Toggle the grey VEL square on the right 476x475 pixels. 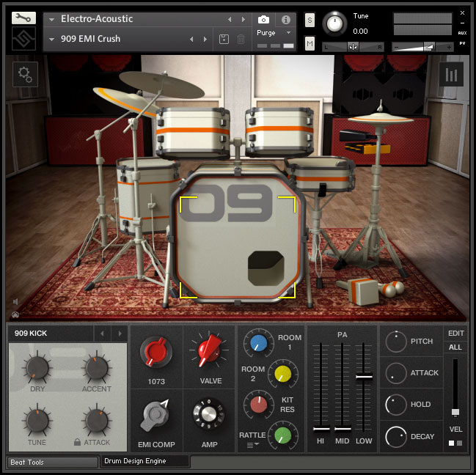point(460,443)
